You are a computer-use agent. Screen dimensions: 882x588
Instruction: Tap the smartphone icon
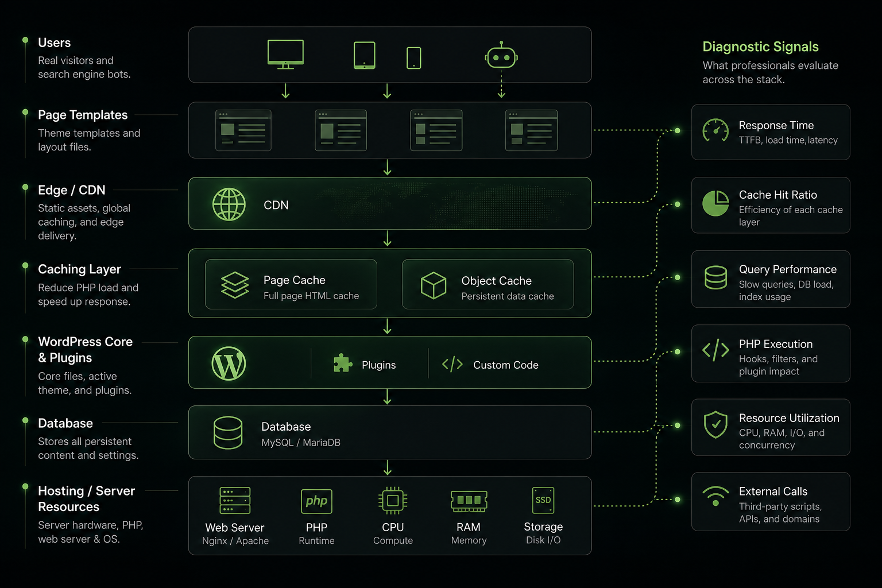413,58
